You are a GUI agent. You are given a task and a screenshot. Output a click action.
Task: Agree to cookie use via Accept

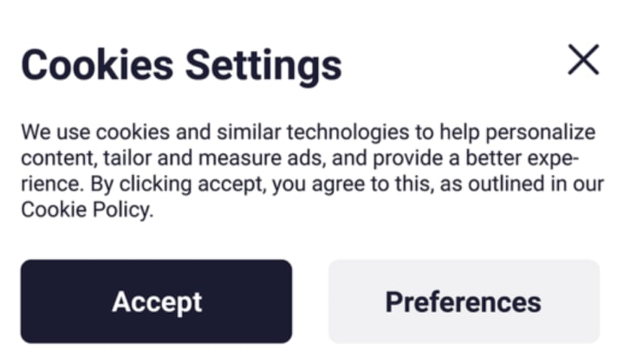coord(156,302)
